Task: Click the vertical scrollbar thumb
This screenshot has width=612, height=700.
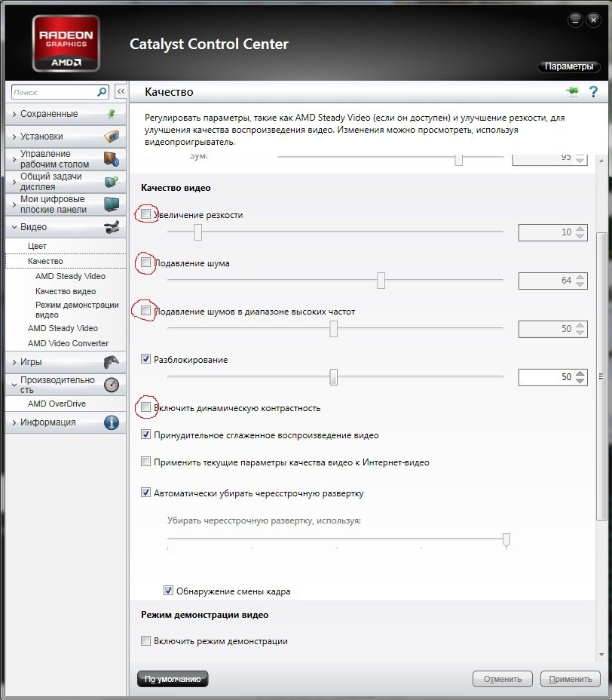Action: click(x=601, y=376)
